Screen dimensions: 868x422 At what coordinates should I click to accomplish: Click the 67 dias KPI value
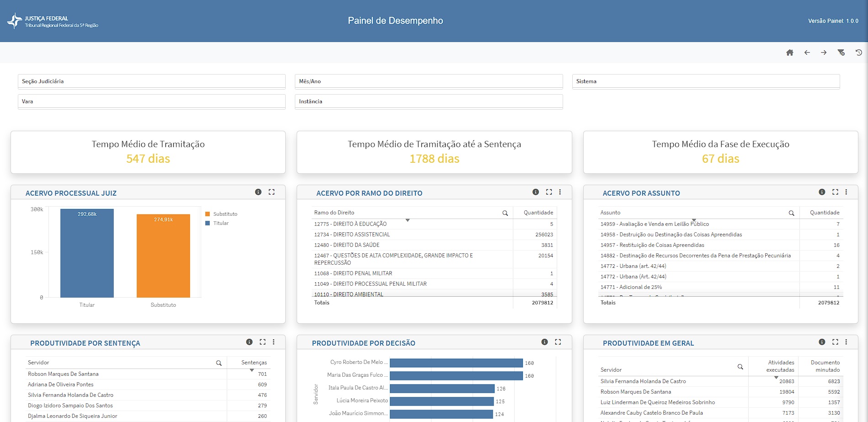[x=720, y=159]
